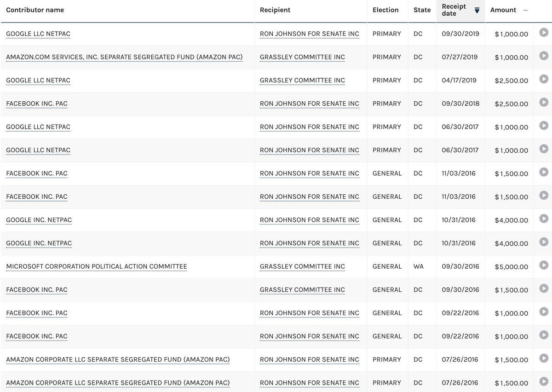Open Google LLC NETPAC link in the 04/17/2019 row
This screenshot has height=392, width=552.
(38, 81)
